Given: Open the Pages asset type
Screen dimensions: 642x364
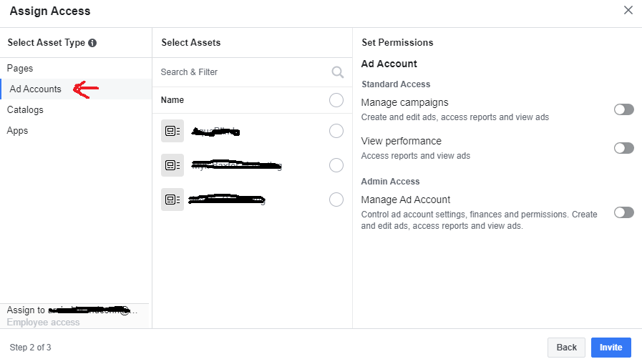Looking at the screenshot, I should click(x=20, y=69).
